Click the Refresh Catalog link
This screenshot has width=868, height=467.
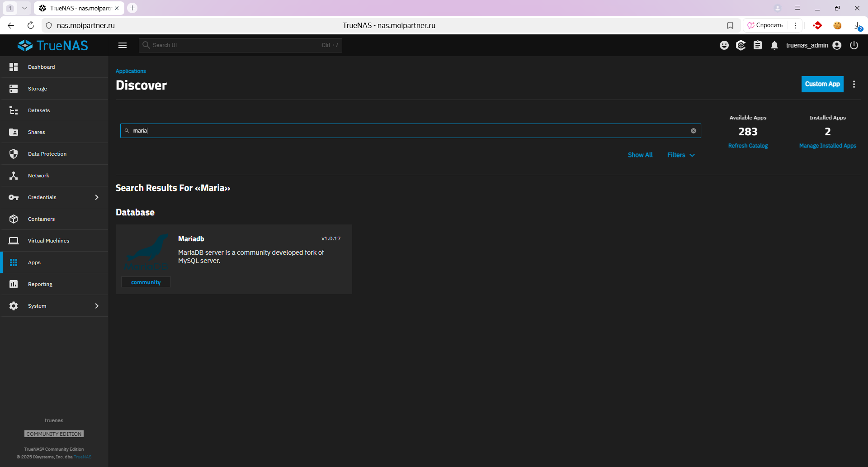point(748,146)
